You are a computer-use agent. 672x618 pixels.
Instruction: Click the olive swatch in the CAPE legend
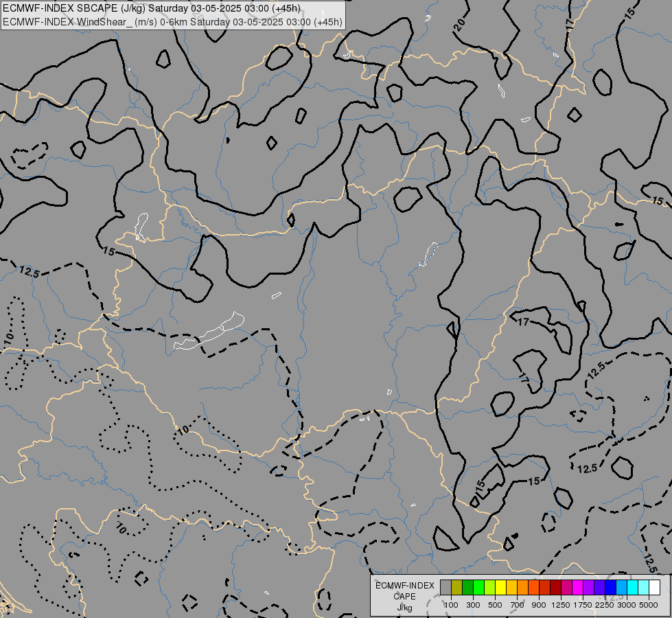tap(457, 588)
